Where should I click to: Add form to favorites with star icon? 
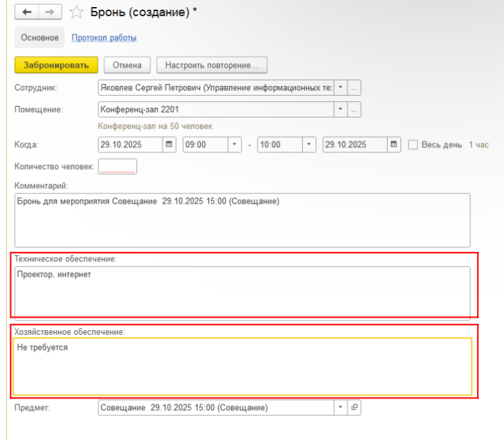(x=76, y=12)
